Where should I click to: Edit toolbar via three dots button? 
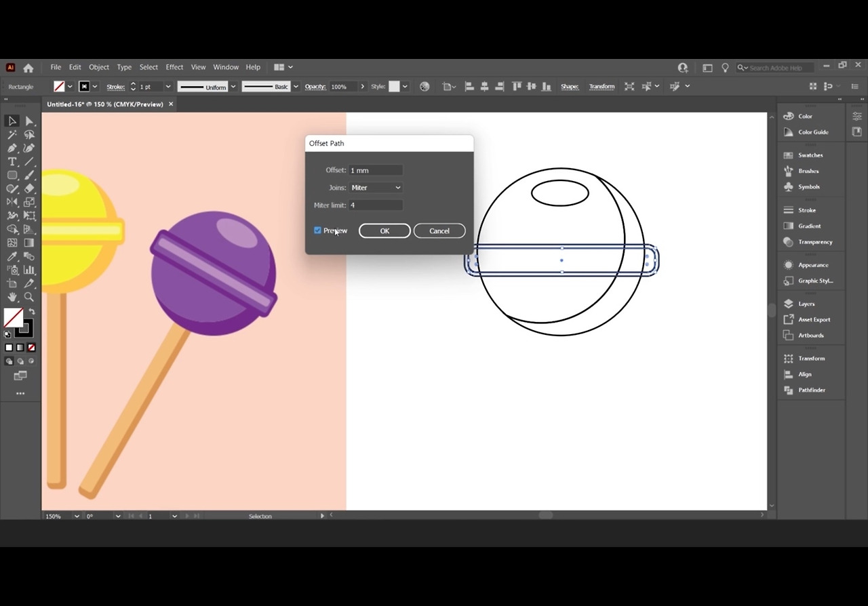pyautogui.click(x=20, y=394)
